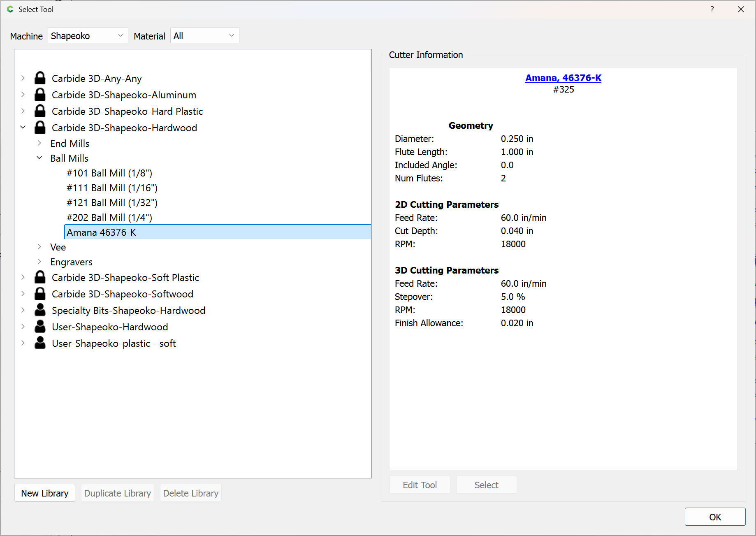Expand Carbide 3D-Shapeoko-Soft Plastic library
The height and width of the screenshot is (536, 756).
pyautogui.click(x=23, y=277)
